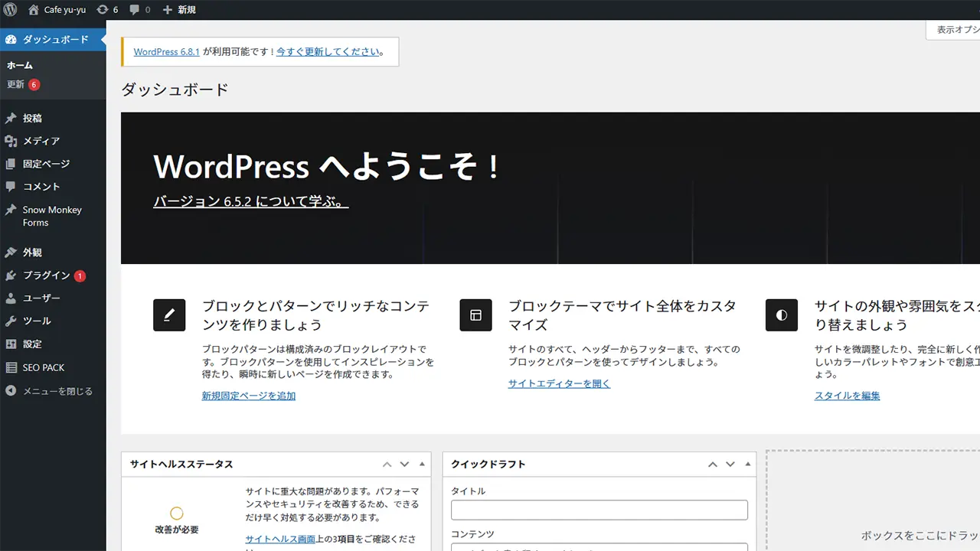Click the ツール wrench icon

pos(11,321)
